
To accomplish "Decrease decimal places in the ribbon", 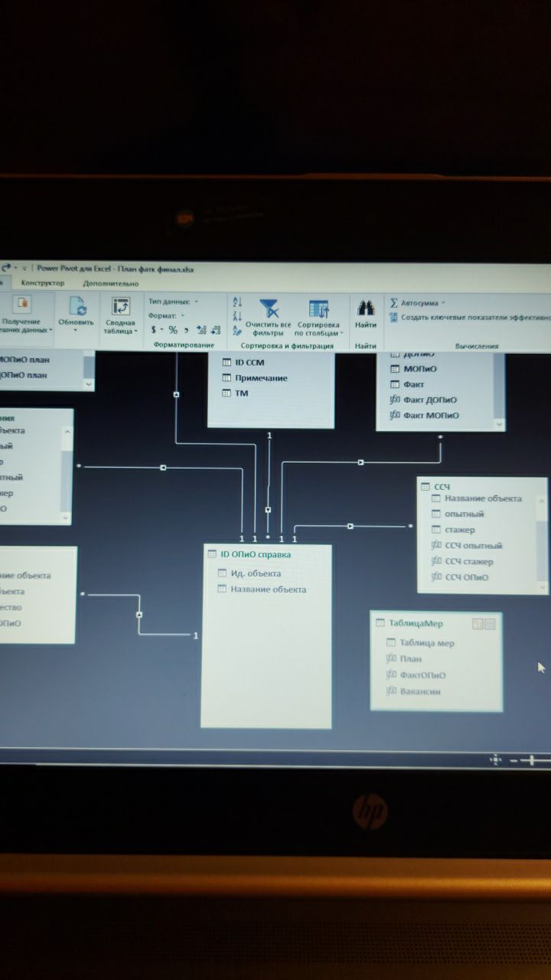I will coord(217,330).
